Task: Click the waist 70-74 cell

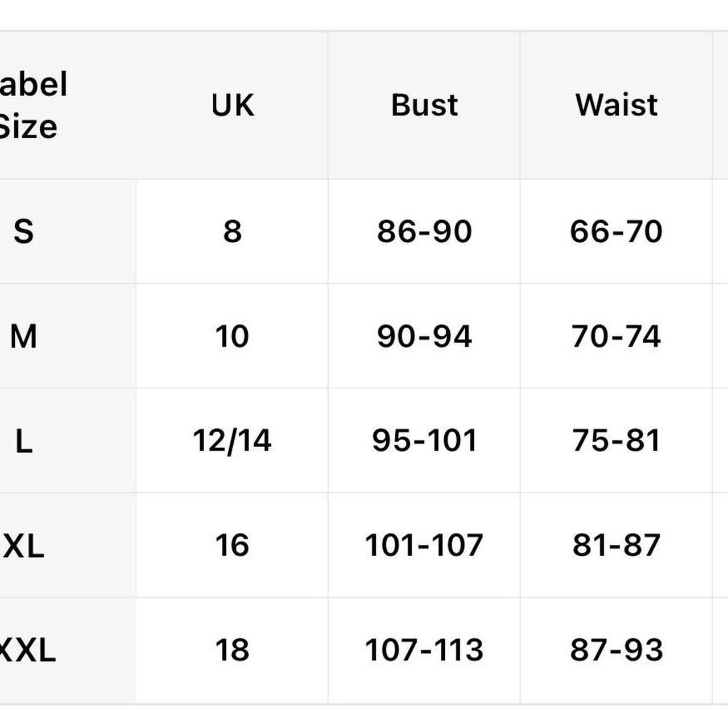Action: [x=617, y=336]
